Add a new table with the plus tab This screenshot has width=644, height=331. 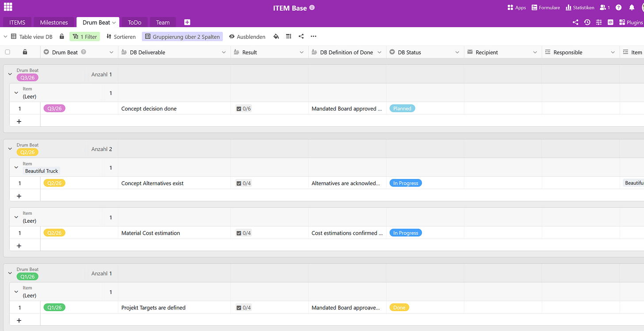187,22
